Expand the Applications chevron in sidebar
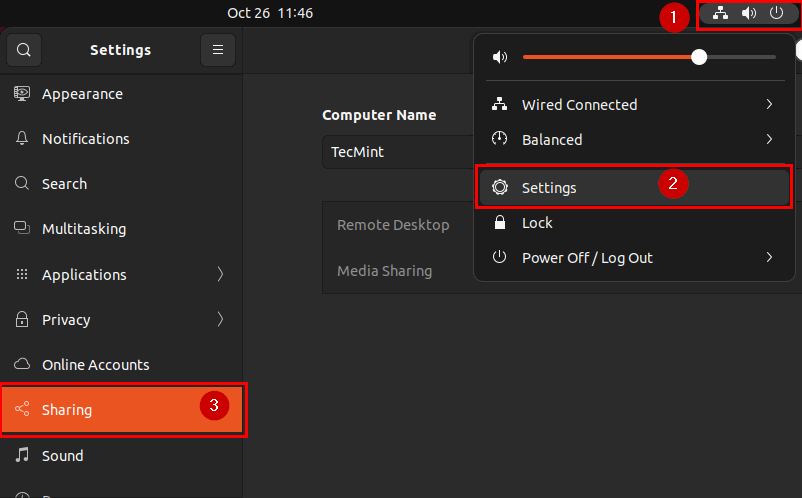 coord(220,275)
